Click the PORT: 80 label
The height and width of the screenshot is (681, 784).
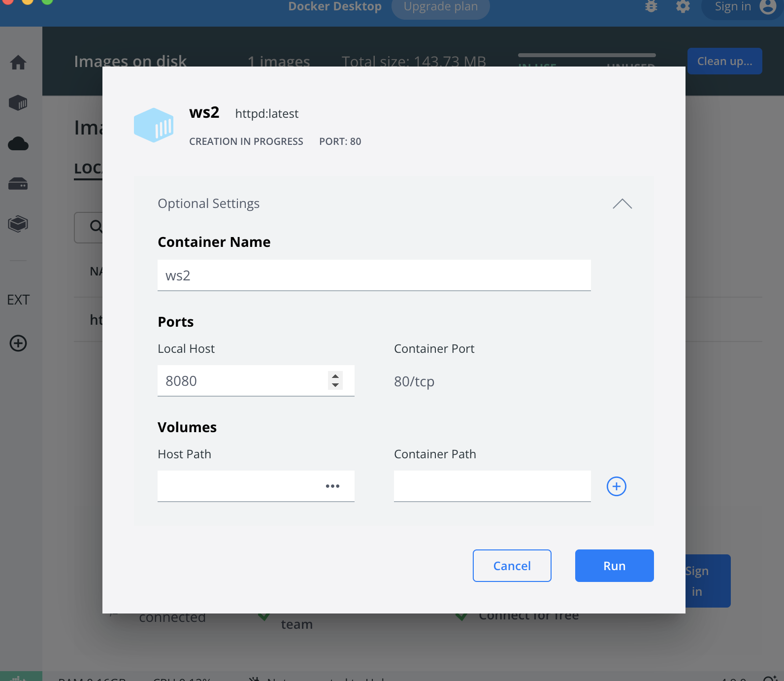(340, 141)
